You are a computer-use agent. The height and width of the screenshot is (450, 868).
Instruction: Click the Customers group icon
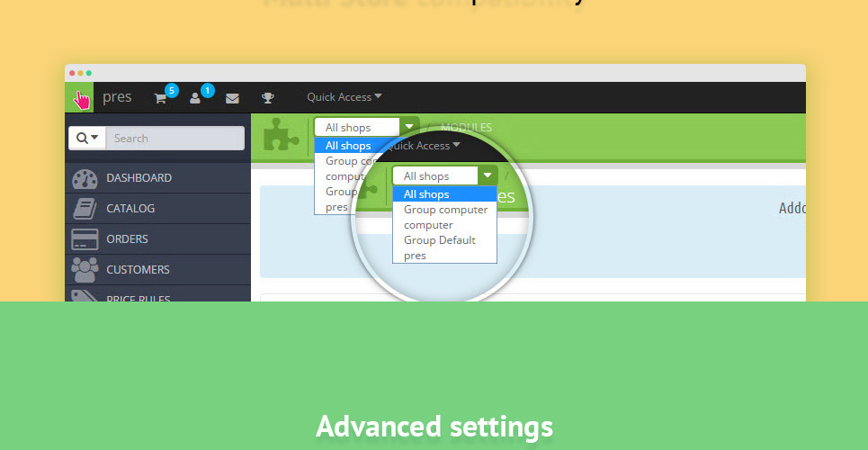pos(85,270)
